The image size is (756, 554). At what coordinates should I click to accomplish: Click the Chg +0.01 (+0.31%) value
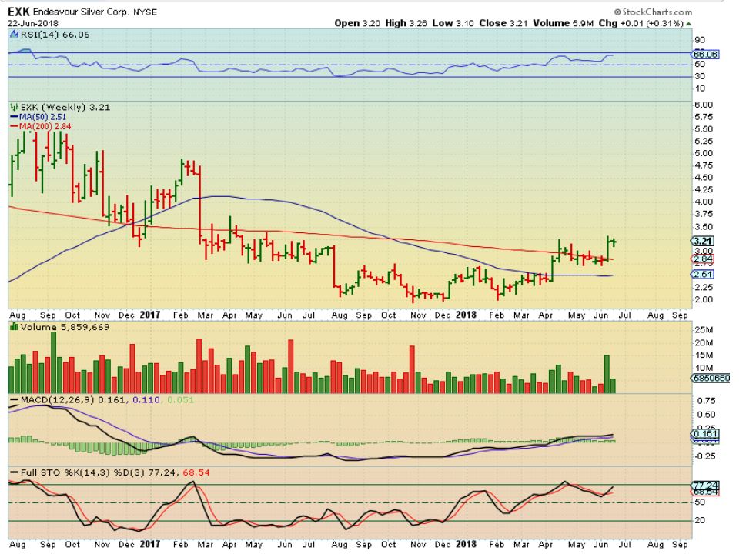coord(641,23)
